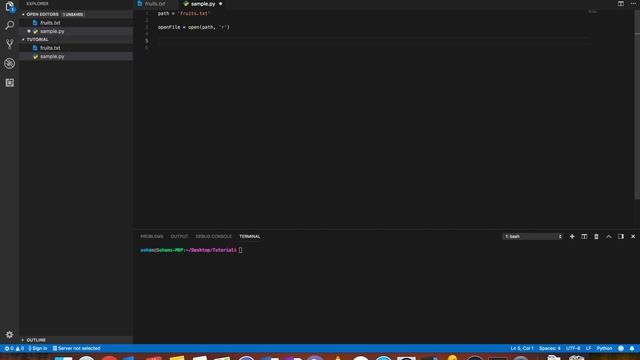The width and height of the screenshot is (640, 360).
Task: Click the feedback smiley in status bar
Action: pyautogui.click(x=621, y=348)
